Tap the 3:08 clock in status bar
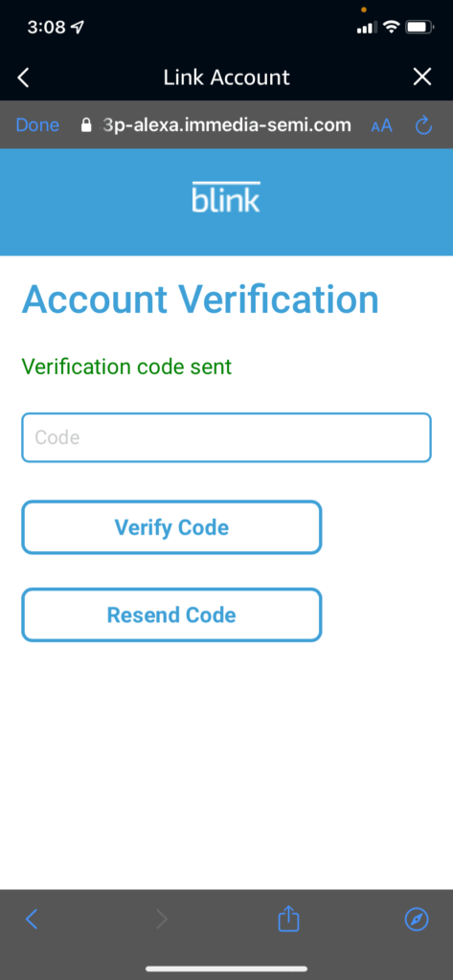The width and height of the screenshot is (453, 980). coord(48,28)
